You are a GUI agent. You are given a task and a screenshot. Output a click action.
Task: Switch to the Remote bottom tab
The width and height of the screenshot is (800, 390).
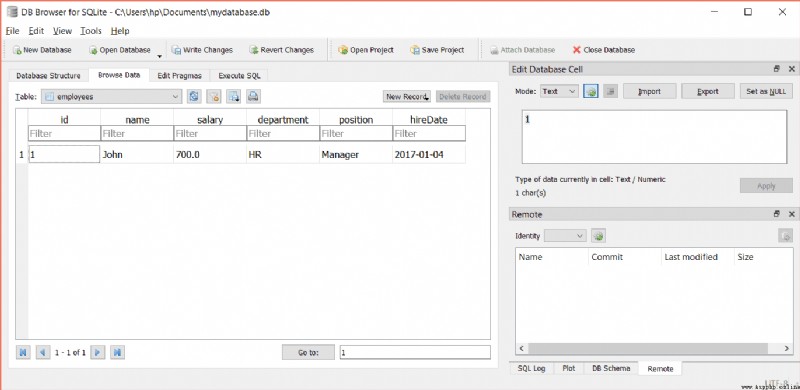(660, 369)
